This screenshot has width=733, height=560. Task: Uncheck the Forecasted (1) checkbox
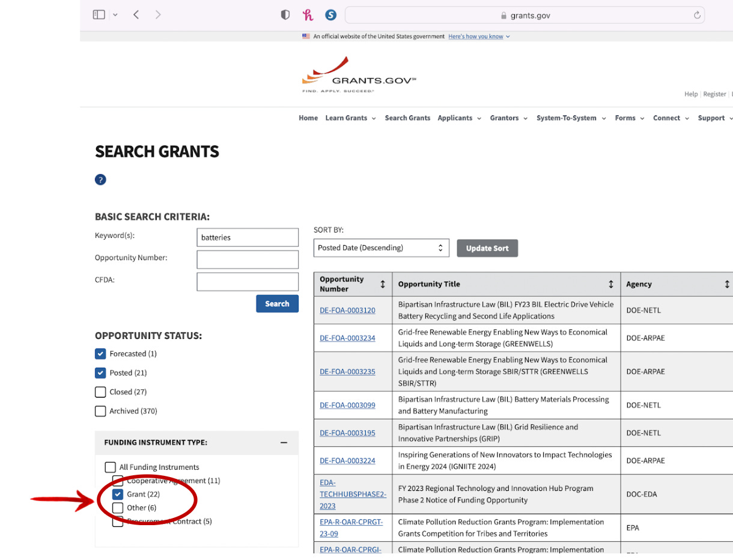[x=100, y=354]
